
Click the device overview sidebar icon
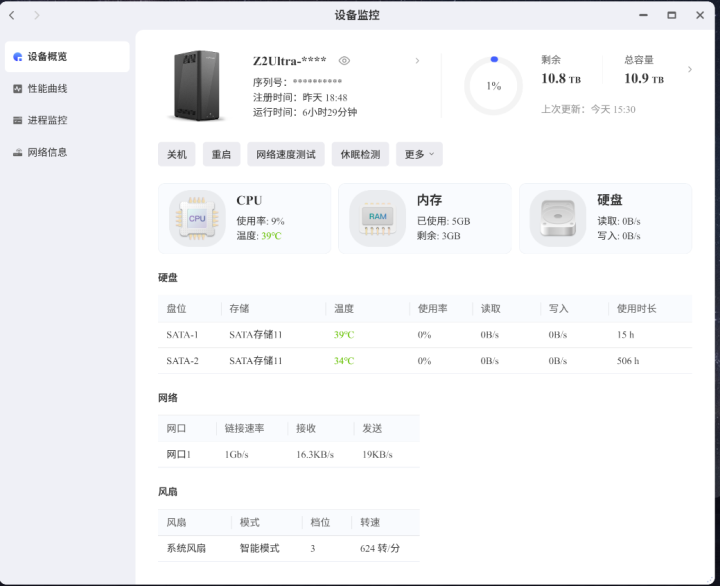[18, 57]
